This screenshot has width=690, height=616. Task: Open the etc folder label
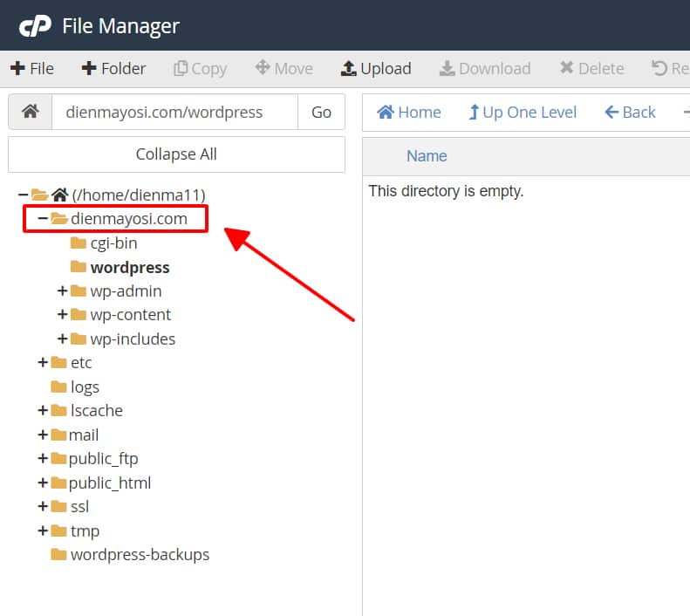[x=81, y=363]
